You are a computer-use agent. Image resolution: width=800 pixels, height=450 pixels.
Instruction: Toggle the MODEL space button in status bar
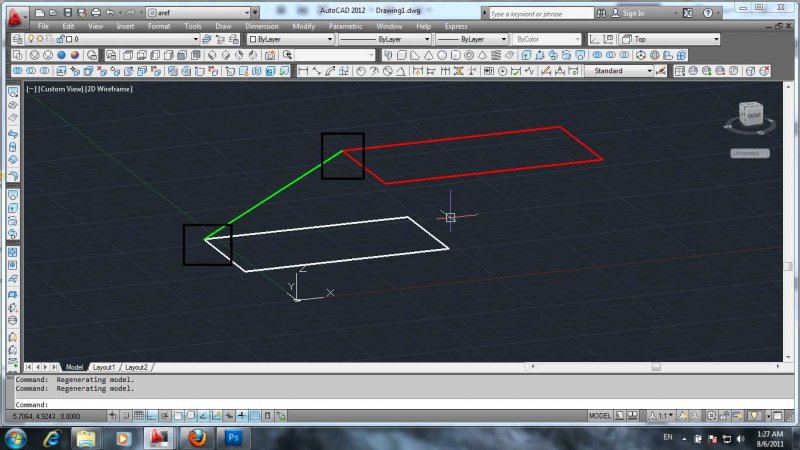tap(600, 415)
